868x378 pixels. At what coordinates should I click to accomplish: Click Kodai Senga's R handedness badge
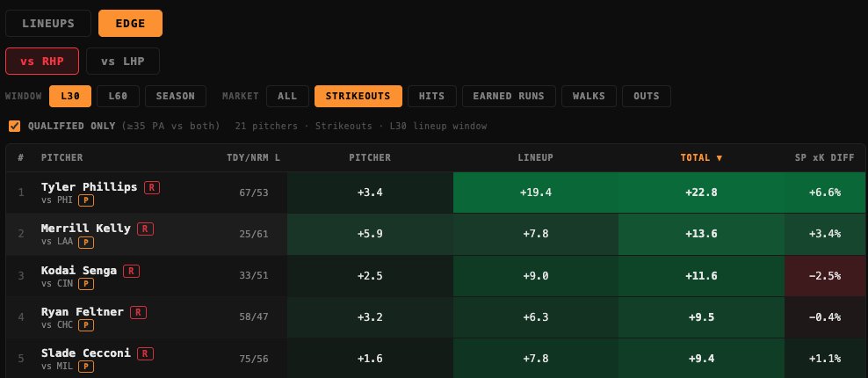pyautogui.click(x=131, y=271)
